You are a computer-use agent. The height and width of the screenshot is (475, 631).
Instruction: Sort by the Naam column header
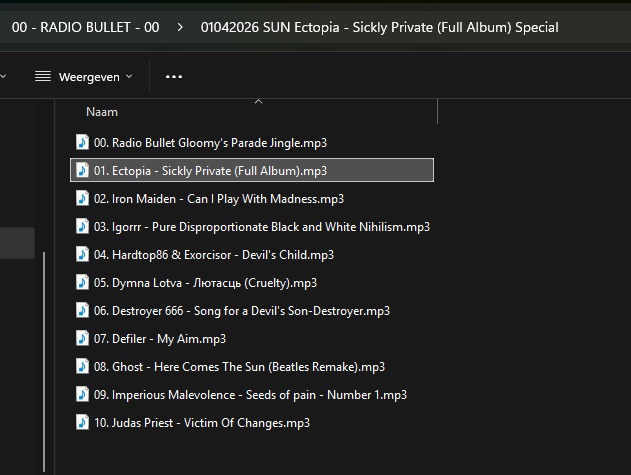[x=102, y=112]
